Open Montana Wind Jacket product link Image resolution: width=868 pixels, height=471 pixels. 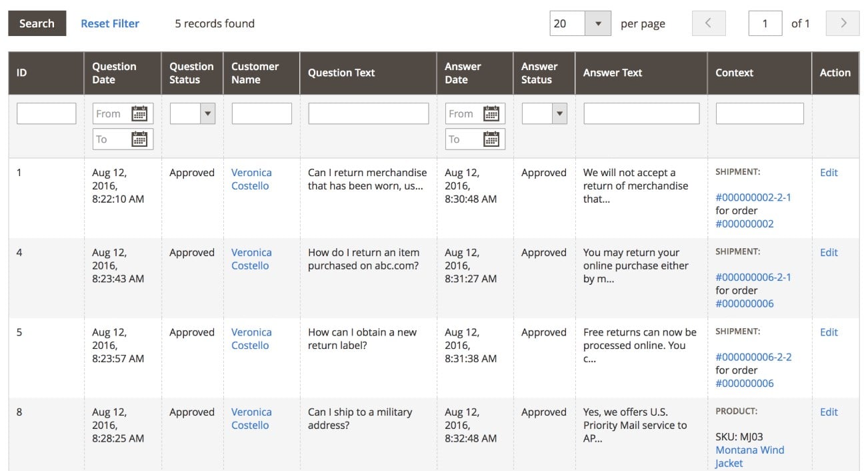coord(749,457)
